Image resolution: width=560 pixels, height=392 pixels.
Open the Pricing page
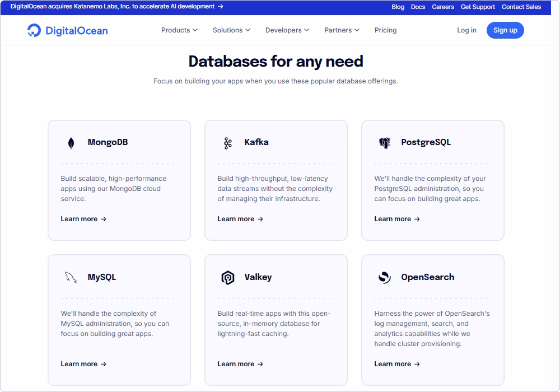(x=385, y=30)
